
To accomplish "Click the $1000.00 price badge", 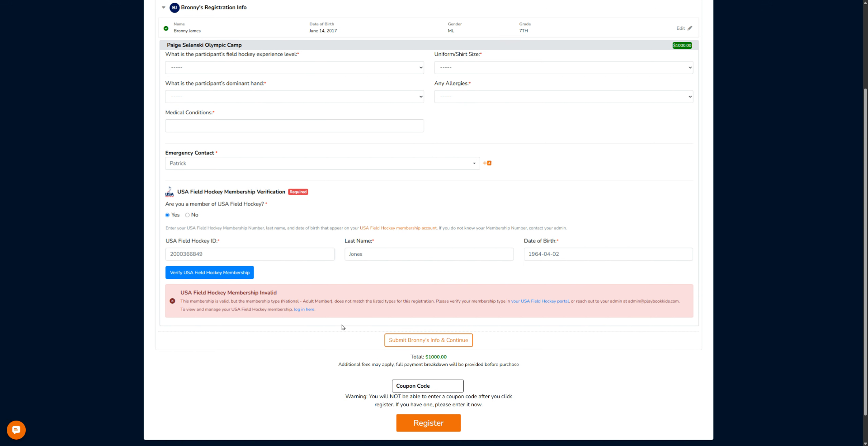I will pyautogui.click(x=682, y=45).
